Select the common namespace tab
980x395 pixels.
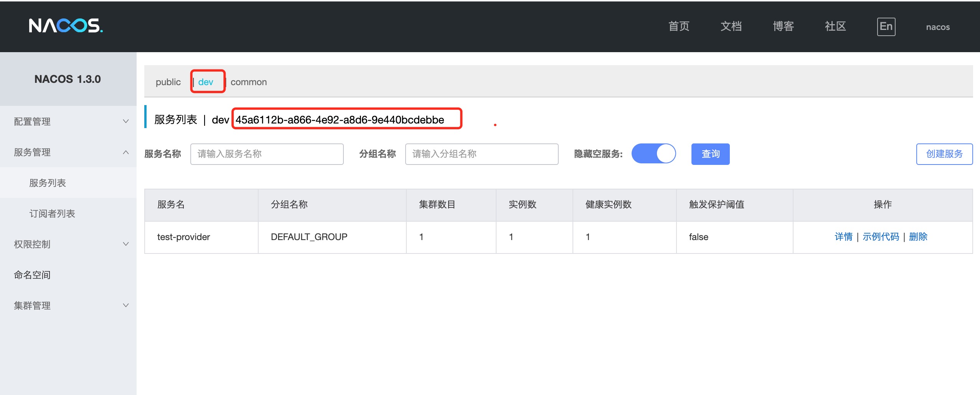click(249, 82)
